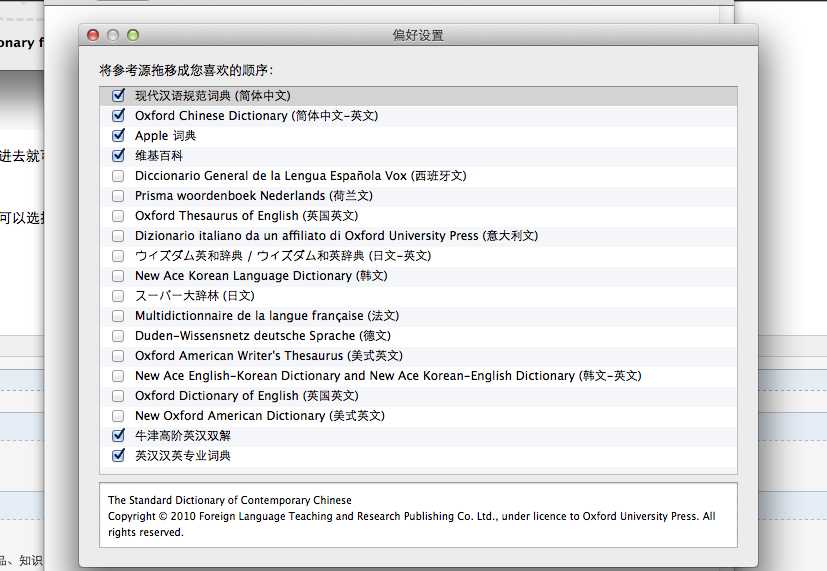Uncheck Oxford Chinese Dictionary checkbox

pyautogui.click(x=118, y=115)
